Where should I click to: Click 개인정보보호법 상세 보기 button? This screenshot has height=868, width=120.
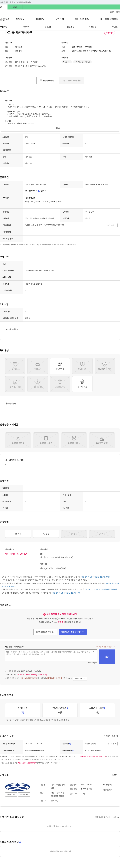pos(45,632)
